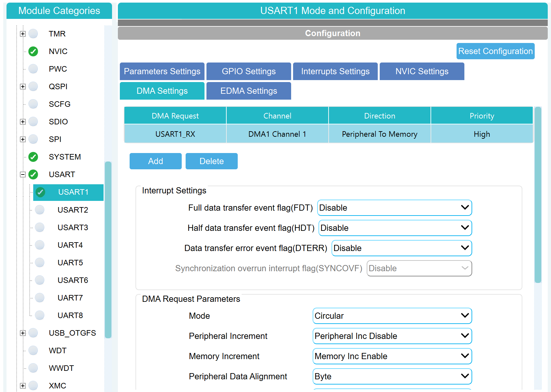This screenshot has height=392, width=551.
Task: Open Full data transfer flag (FDT) dropdown
Action: pyautogui.click(x=395, y=208)
